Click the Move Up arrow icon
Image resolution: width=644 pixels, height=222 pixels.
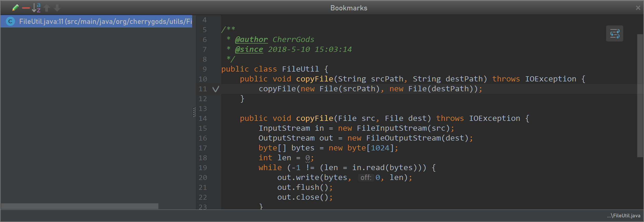pos(47,8)
